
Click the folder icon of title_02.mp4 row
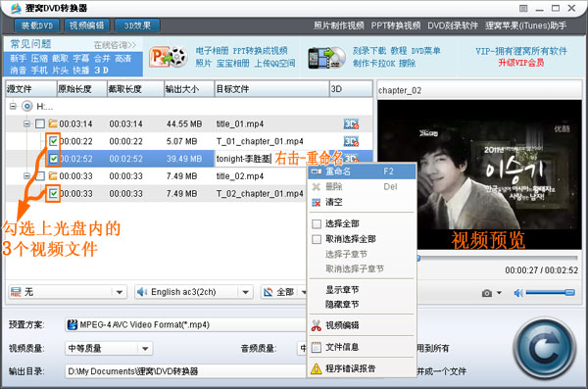tap(53, 175)
